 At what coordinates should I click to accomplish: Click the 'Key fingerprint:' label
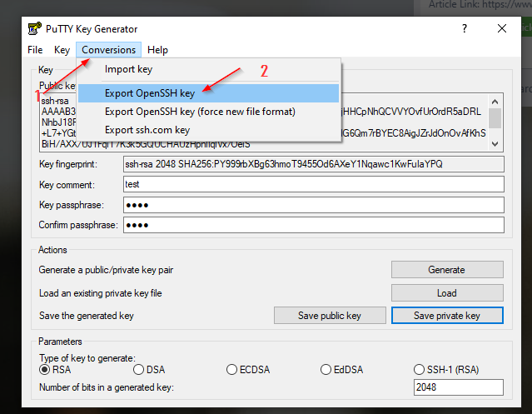pos(68,164)
